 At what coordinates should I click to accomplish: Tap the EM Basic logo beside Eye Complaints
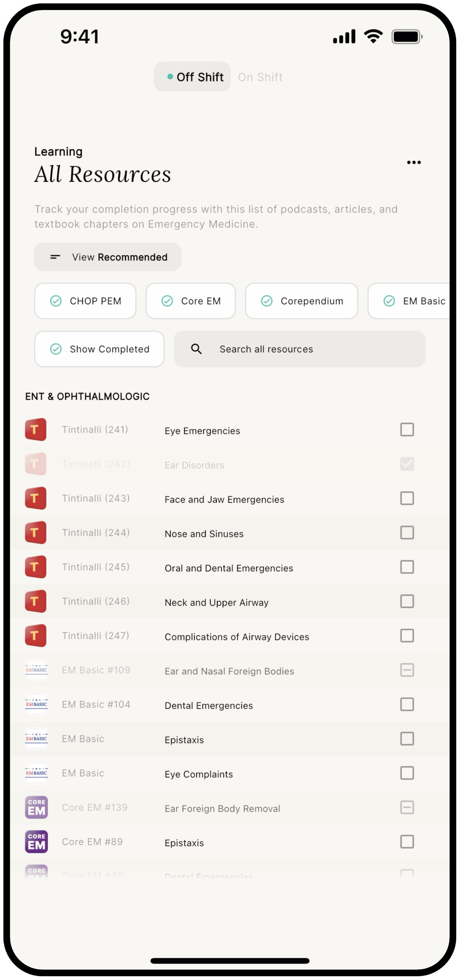[36, 773]
